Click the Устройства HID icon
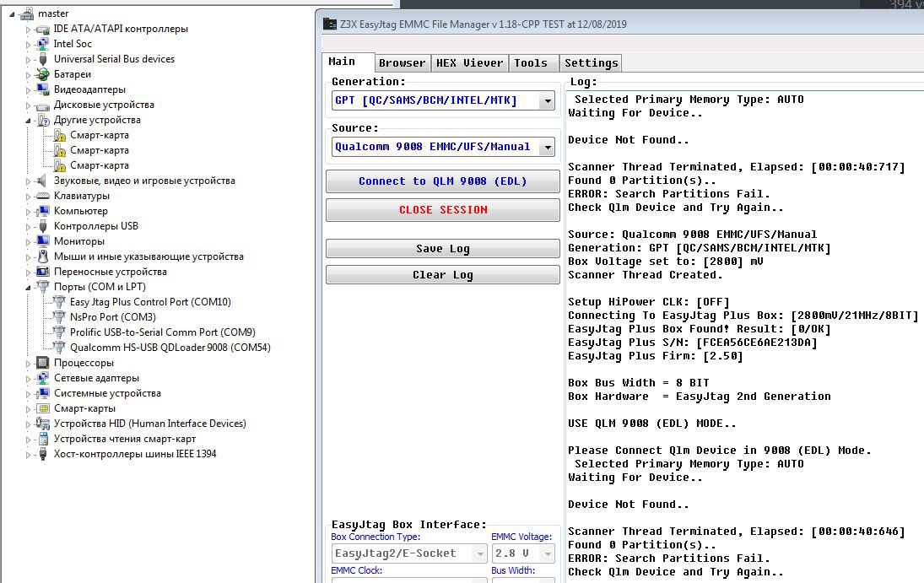Viewport: 924px width, 583px height. click(x=42, y=424)
